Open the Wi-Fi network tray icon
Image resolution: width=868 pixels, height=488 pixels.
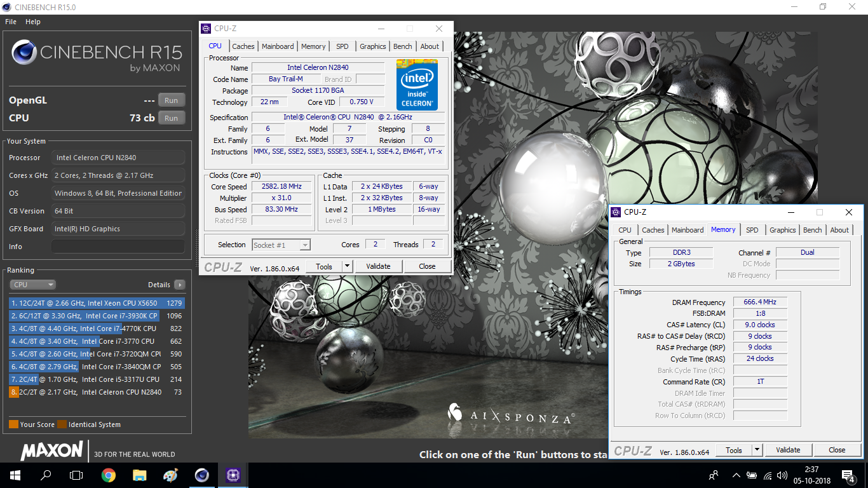pos(768,475)
